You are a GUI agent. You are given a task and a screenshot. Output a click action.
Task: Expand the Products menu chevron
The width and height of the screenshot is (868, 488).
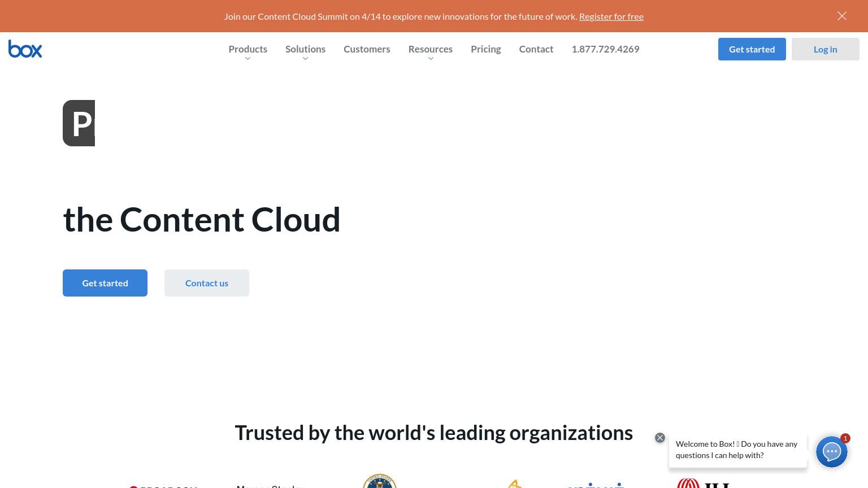[248, 59]
